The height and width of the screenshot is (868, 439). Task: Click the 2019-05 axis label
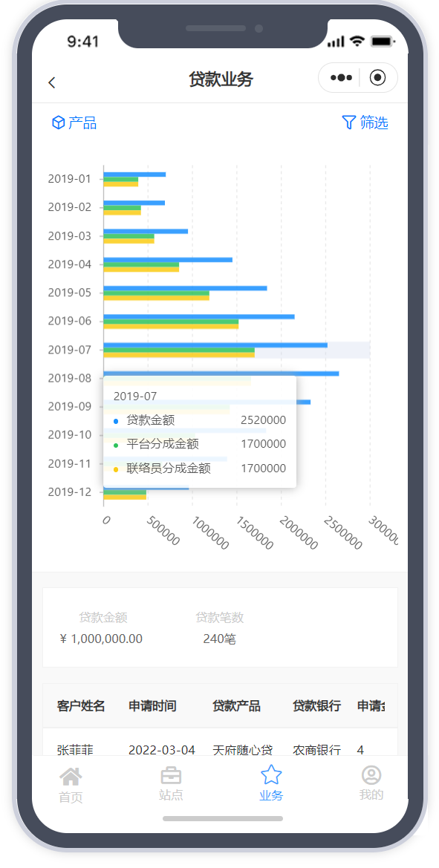click(69, 293)
